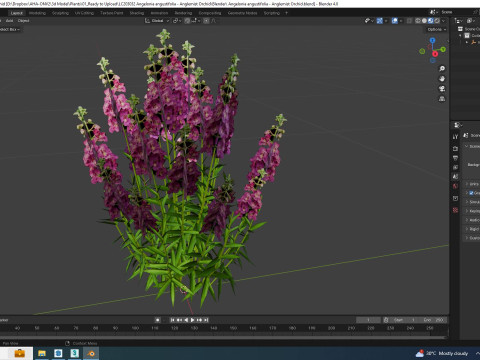Viewport: 480px width, 360px height.
Task: Open properties editor type selector
Action: click(x=458, y=125)
